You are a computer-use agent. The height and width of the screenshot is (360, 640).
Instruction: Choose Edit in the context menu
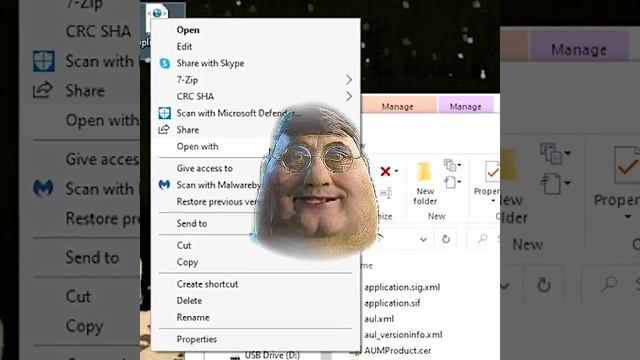coord(184,47)
